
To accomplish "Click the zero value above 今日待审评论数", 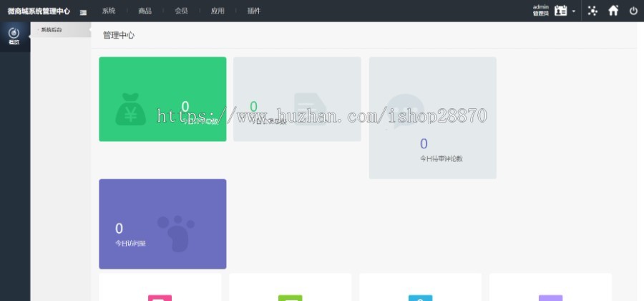I will coord(424,144).
